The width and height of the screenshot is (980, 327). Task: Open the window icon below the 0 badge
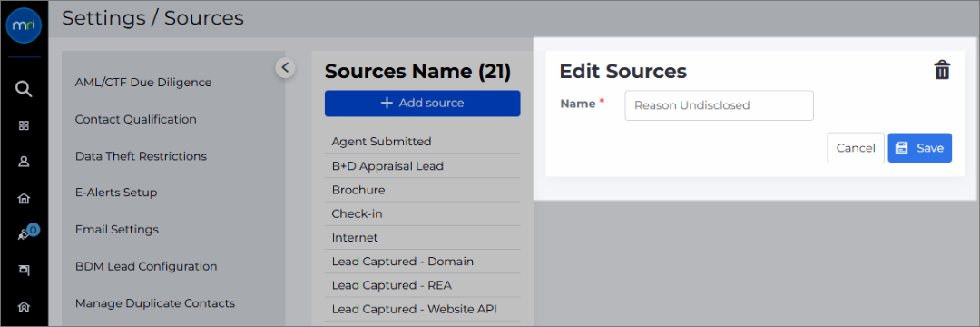pos(24,270)
